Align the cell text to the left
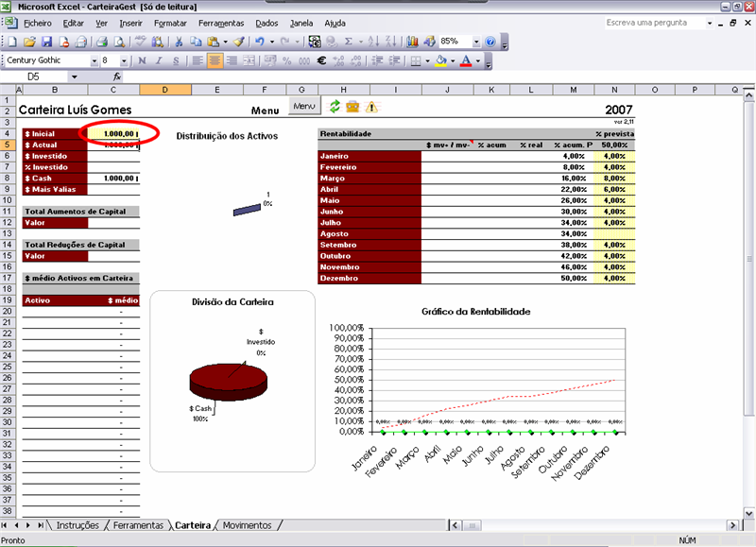Viewport: 756px width, 547px height. point(198,60)
